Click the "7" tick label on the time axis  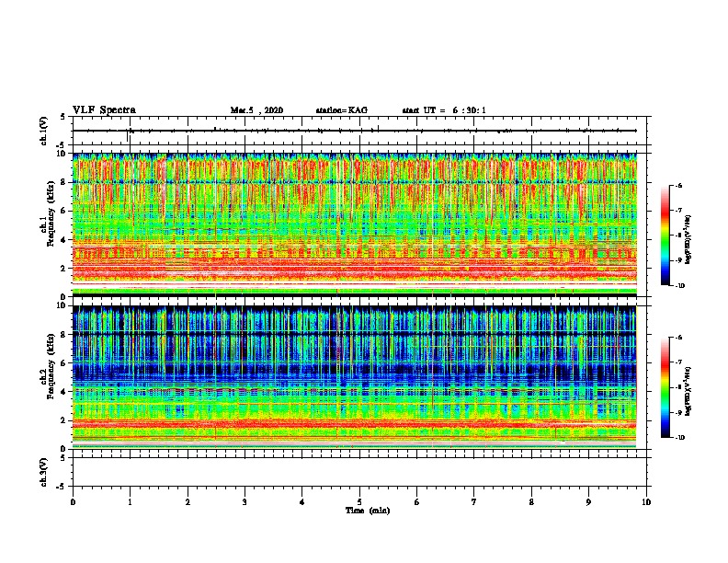(474, 502)
